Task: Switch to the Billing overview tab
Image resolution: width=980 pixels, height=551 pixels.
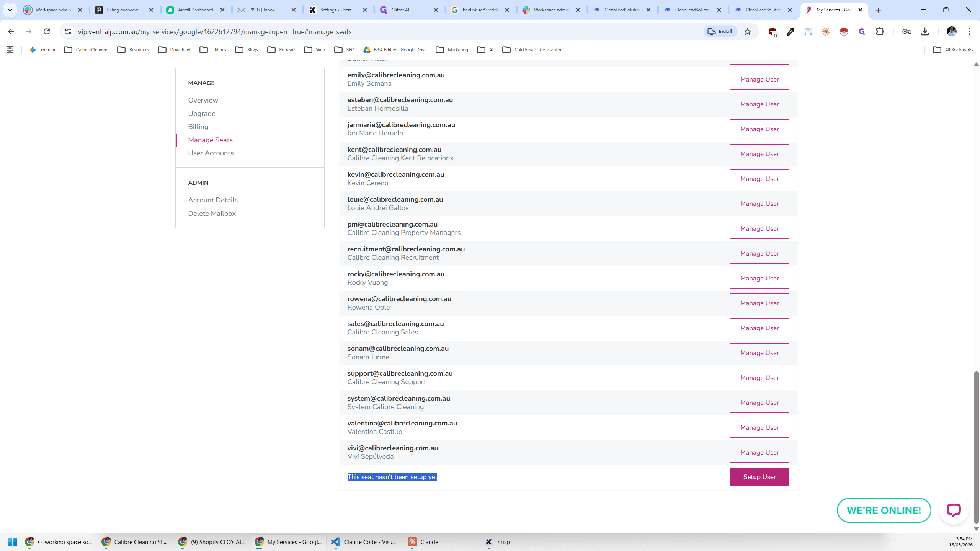Action: [x=124, y=10]
